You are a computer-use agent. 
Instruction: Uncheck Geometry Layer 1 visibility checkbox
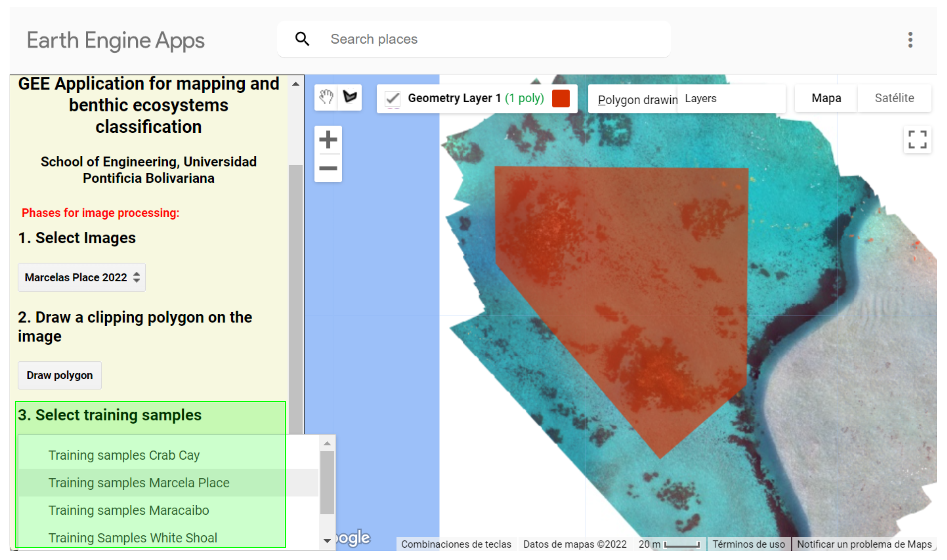coord(393,99)
